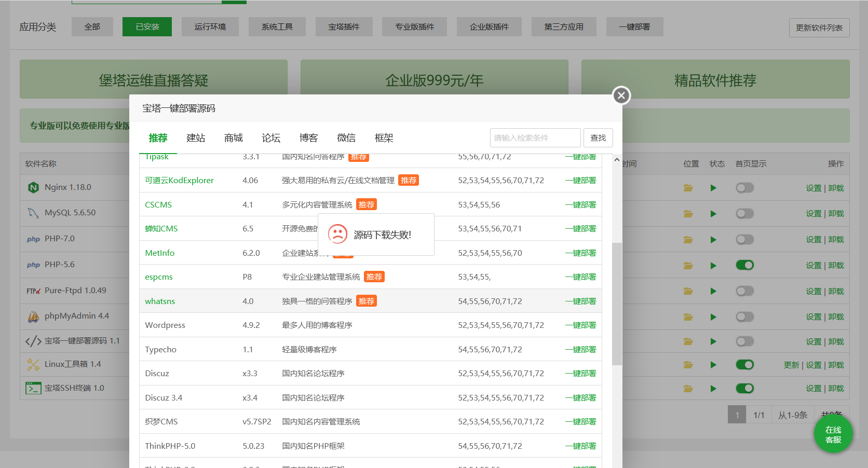Open the folder location for the PHP-7.0 row
The width and height of the screenshot is (868, 468).
pos(688,240)
